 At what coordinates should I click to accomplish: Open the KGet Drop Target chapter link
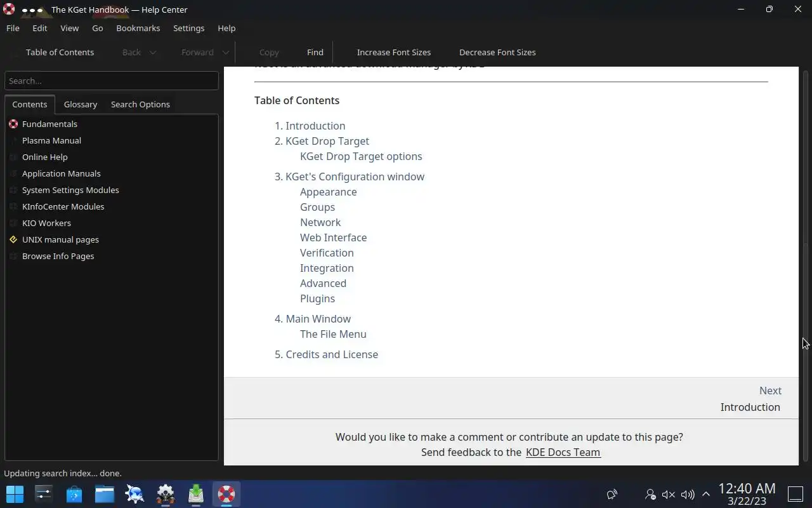[327, 141]
